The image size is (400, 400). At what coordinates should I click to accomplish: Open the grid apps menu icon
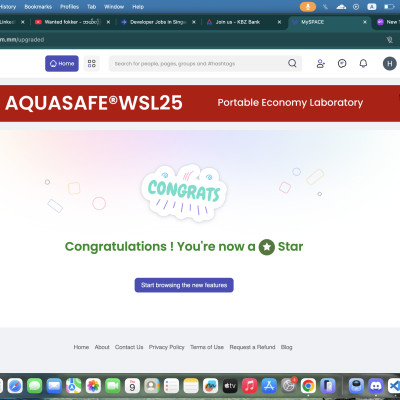click(92, 63)
